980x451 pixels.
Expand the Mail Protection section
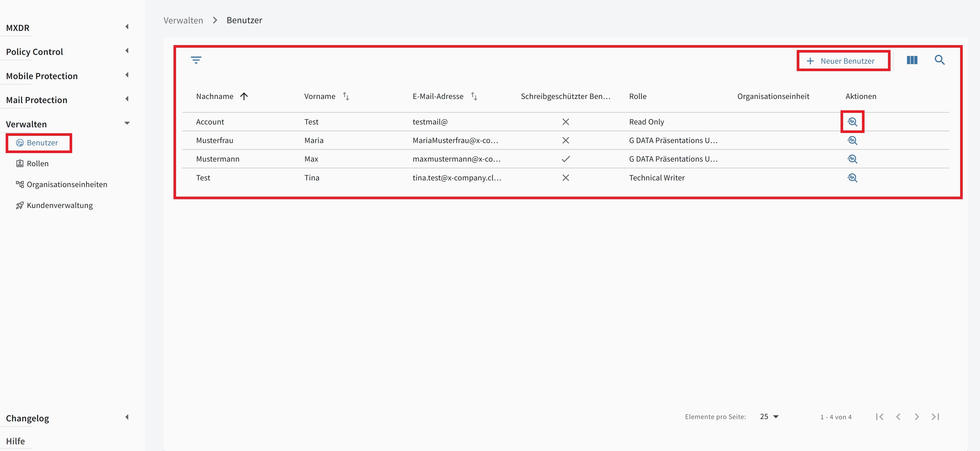tap(127, 99)
